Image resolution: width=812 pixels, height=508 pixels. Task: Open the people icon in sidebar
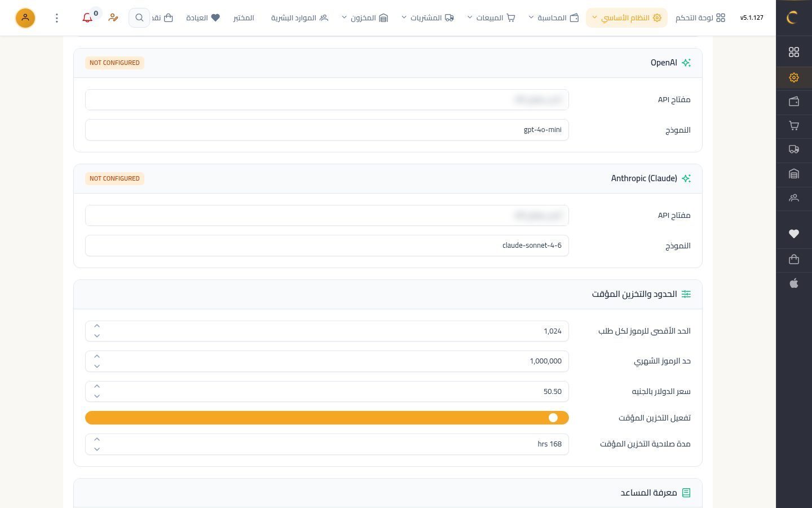(794, 198)
